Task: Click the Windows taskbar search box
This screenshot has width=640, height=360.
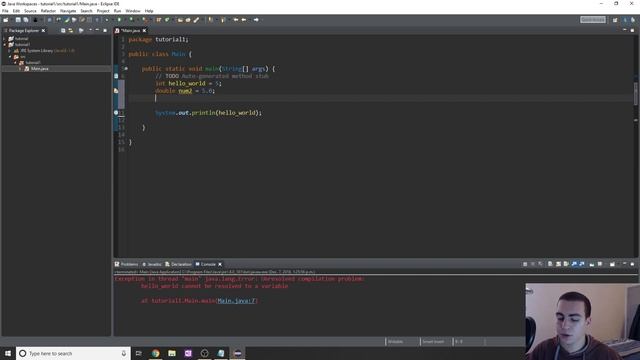Action: coord(73,353)
